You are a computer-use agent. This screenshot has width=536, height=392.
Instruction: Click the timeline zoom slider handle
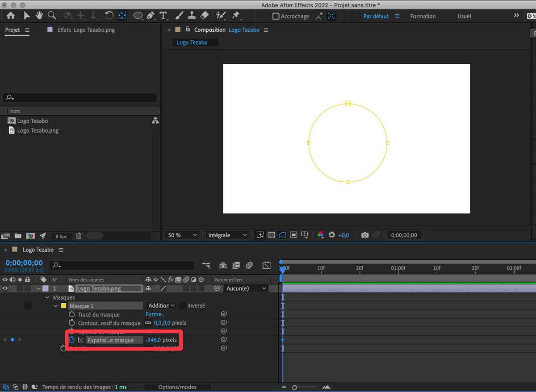[x=294, y=388]
